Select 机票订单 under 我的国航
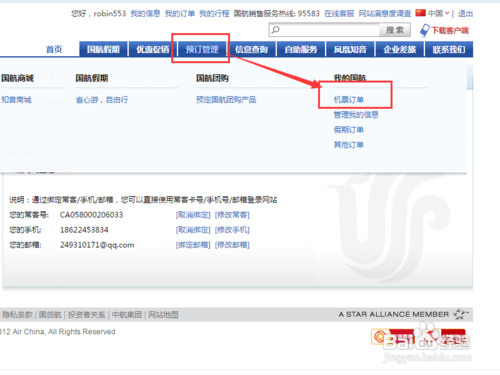Image resolution: width=500 pixels, height=375 pixels. [349, 100]
